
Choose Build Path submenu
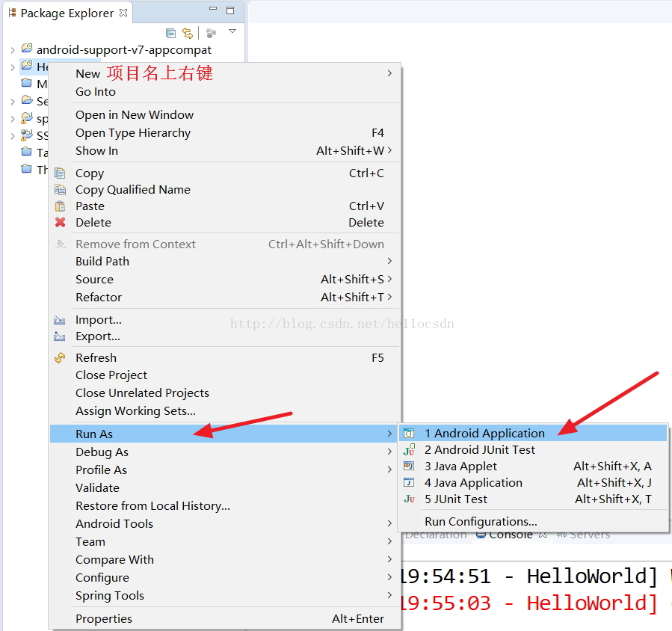pos(225,262)
